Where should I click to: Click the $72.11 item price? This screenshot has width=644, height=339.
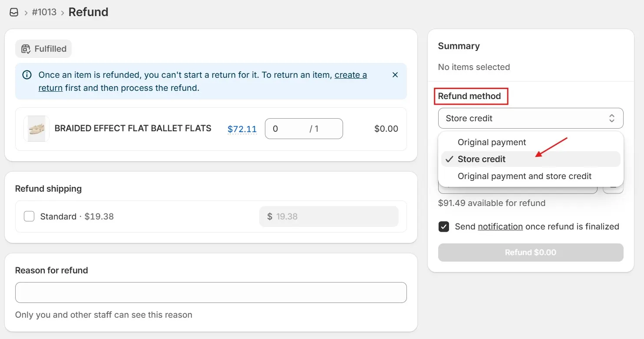click(242, 129)
